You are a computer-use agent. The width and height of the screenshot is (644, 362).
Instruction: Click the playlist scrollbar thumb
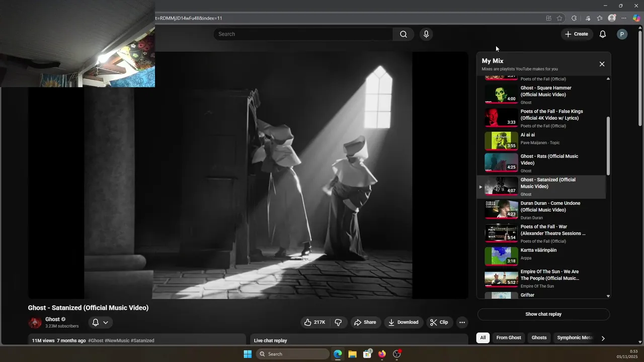(x=608, y=146)
